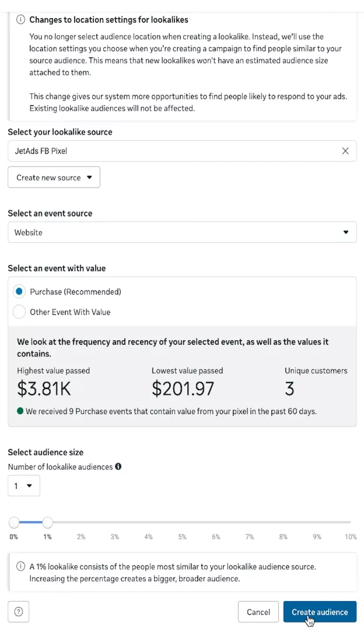Select the Purchase (Recommended) radio button
This screenshot has width=364, height=629.
point(19,291)
